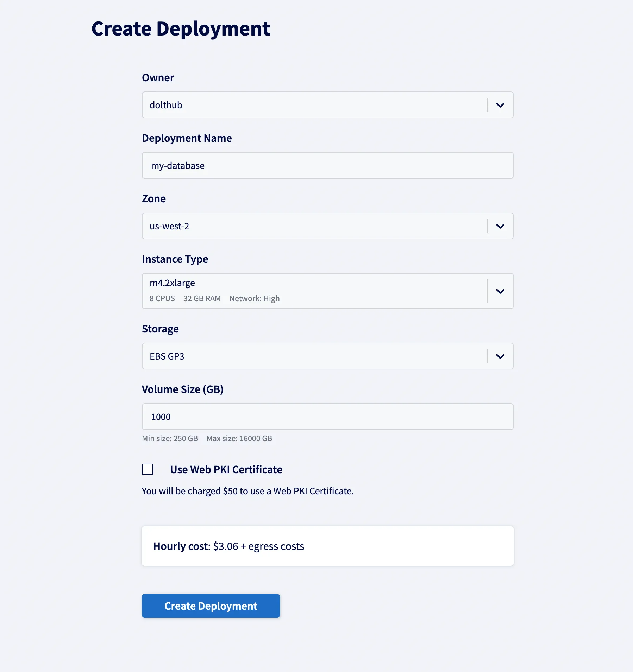Open the Owner dropdown chevron arrow
633x672 pixels.
pyautogui.click(x=500, y=105)
